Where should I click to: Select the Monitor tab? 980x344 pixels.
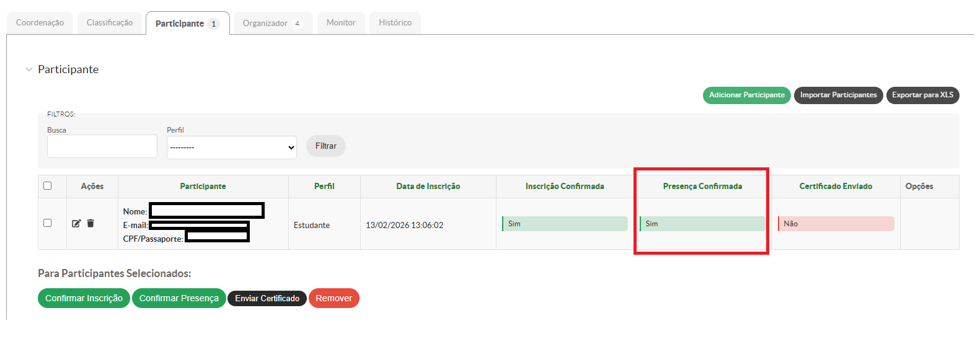[341, 23]
